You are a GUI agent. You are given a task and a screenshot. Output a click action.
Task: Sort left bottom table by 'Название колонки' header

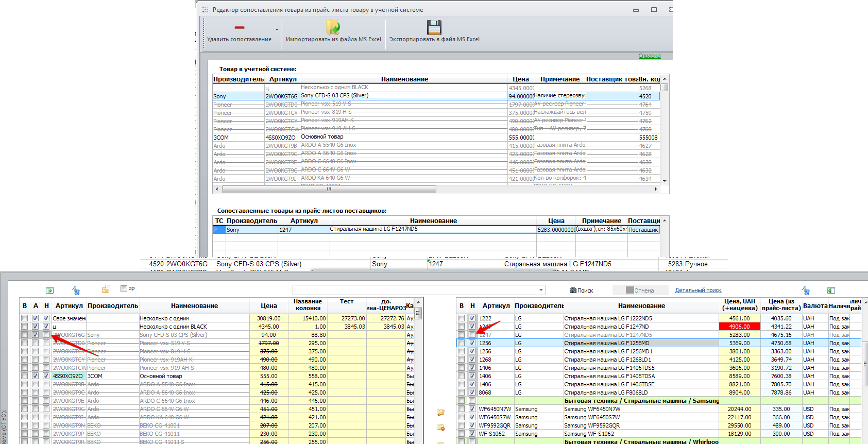(x=308, y=305)
